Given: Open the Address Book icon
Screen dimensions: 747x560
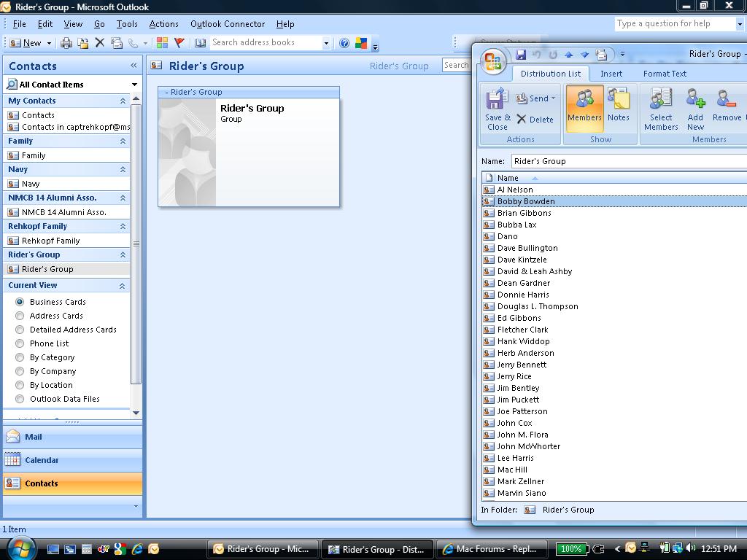Looking at the screenshot, I should pos(200,43).
